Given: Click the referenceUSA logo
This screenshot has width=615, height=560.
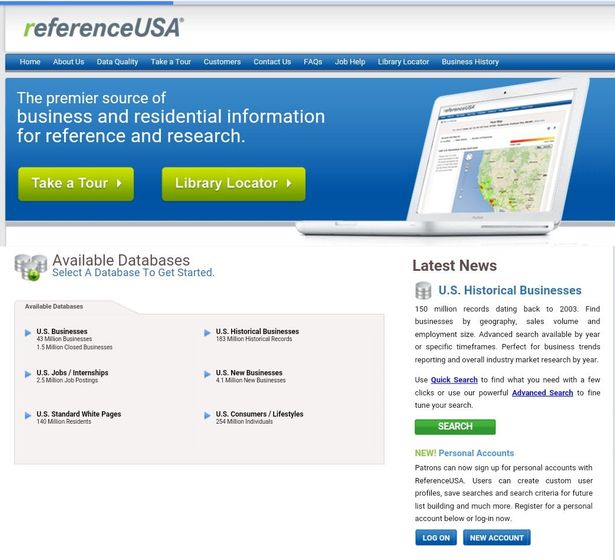Looking at the screenshot, I should (x=101, y=27).
